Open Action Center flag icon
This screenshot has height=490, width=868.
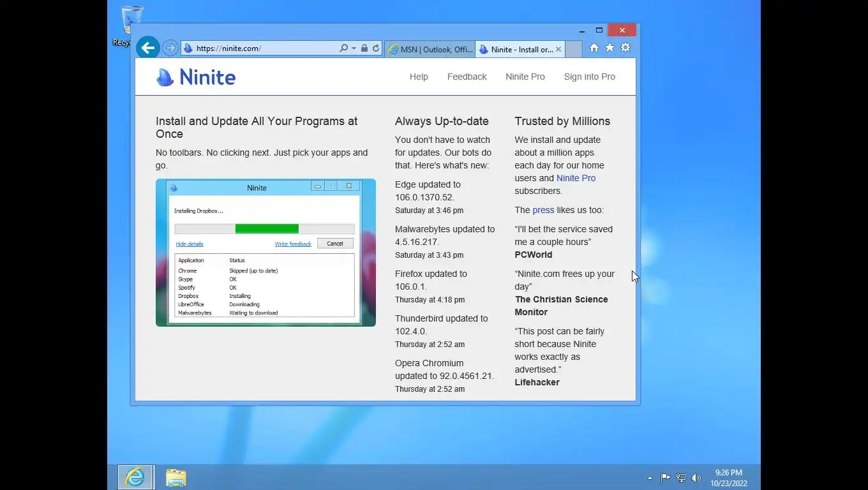(665, 477)
